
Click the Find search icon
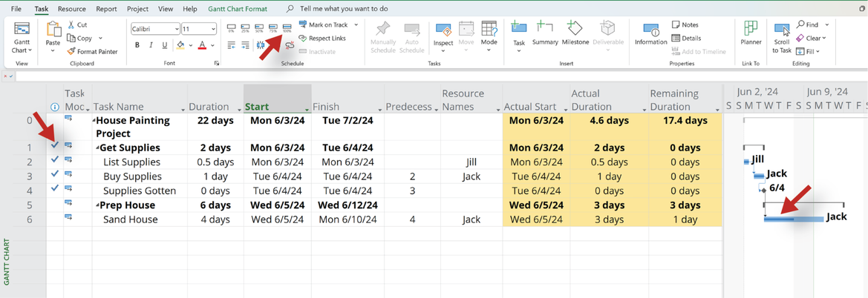click(x=801, y=25)
